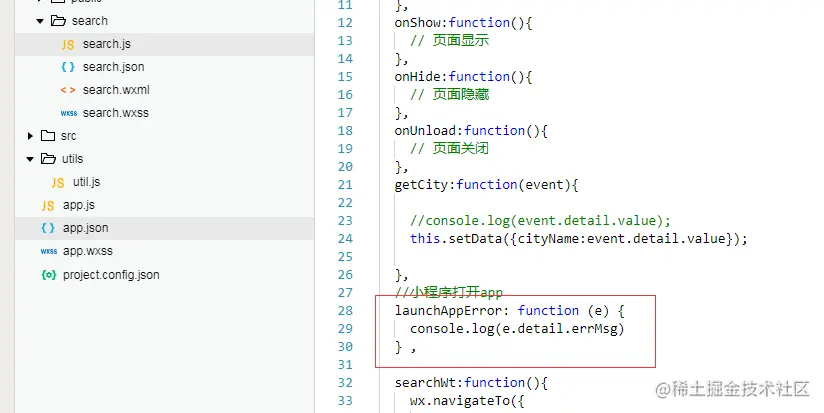The height and width of the screenshot is (413, 824).
Task: Open app.wxss file
Action: tap(88, 251)
